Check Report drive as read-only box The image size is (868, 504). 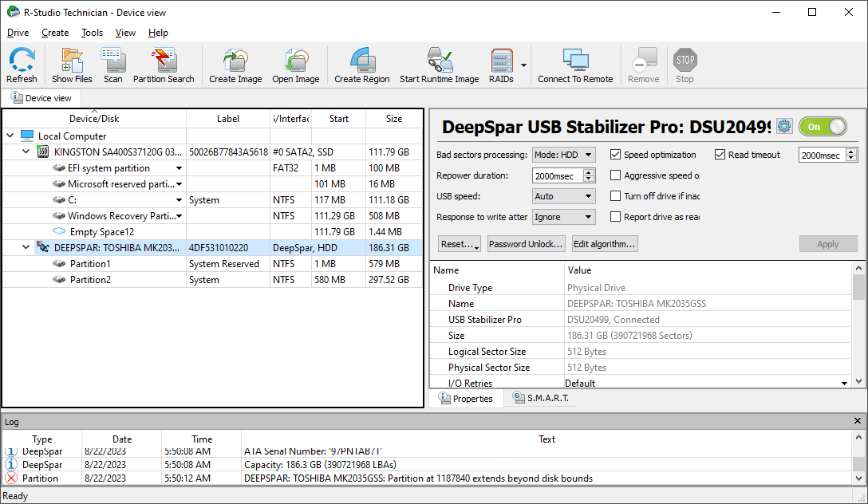(615, 217)
